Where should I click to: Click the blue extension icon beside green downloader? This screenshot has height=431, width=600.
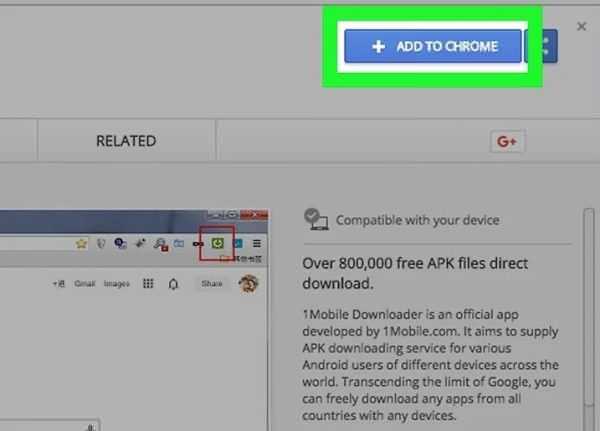point(238,243)
